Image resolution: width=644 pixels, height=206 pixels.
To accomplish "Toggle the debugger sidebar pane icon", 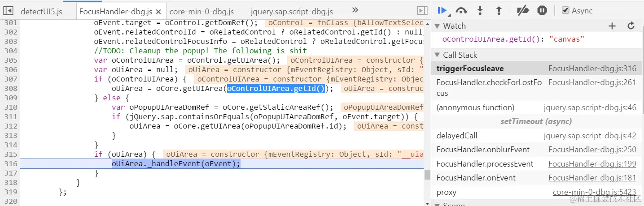I will click(422, 11).
